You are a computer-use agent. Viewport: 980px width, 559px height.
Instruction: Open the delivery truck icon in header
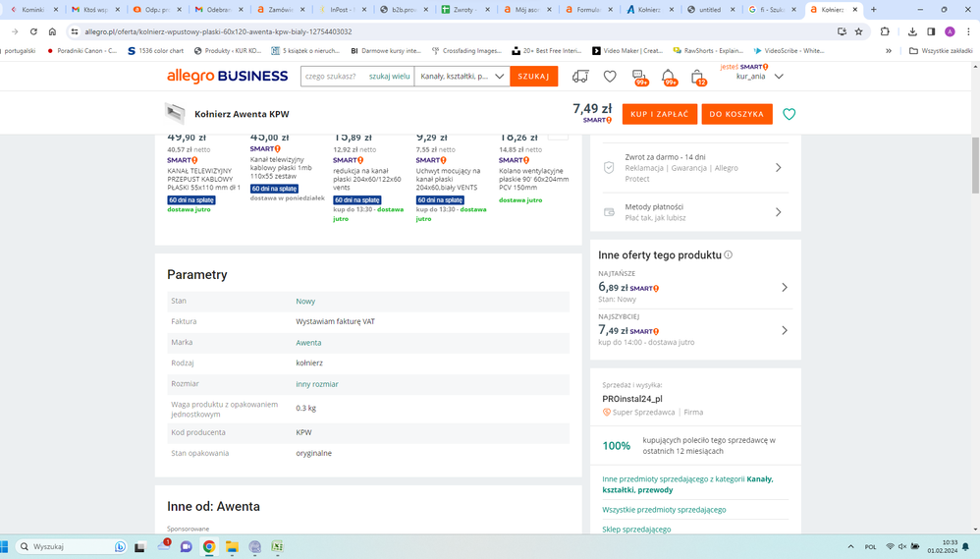coord(580,77)
